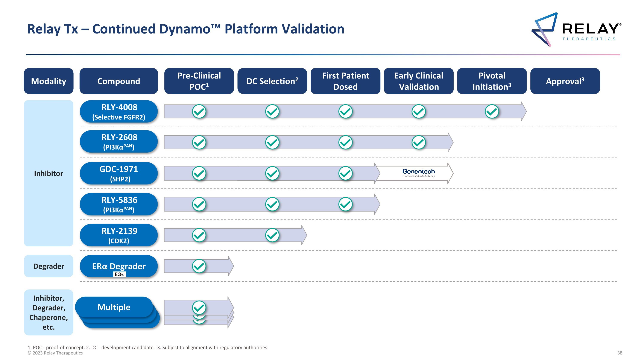This screenshot has width=644, height=362.
Task: Click the light blue Degrader modality box
Action: tap(49, 266)
